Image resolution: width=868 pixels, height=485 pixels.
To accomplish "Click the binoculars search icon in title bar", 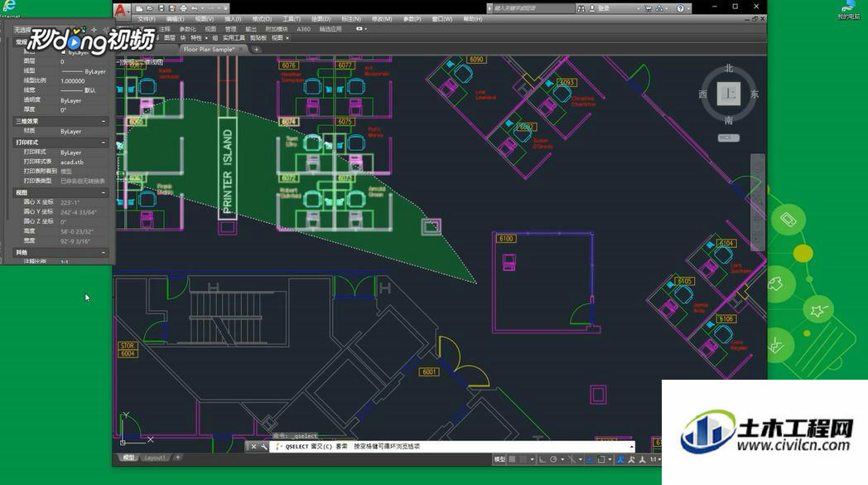I will [581, 8].
